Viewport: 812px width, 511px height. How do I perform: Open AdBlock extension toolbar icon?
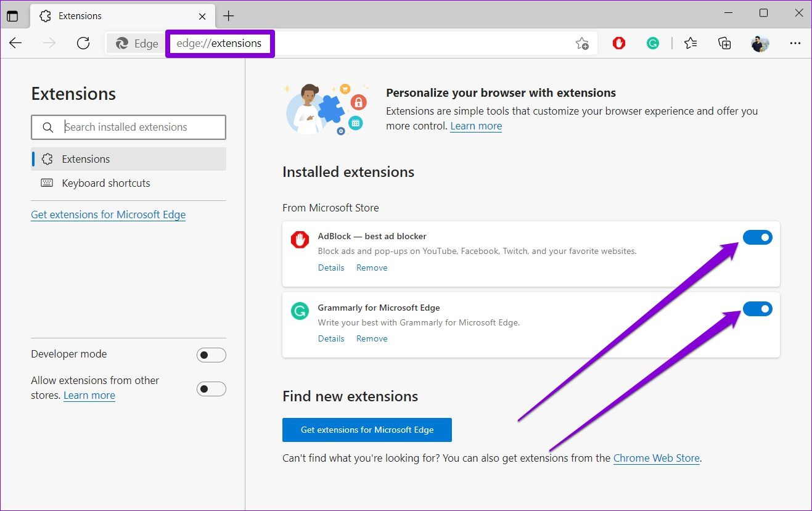619,43
